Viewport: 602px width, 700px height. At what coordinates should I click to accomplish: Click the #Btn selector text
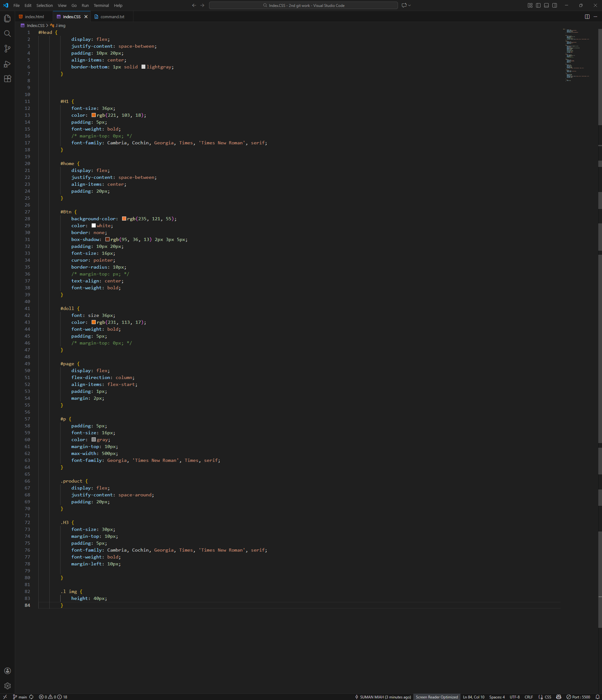coord(66,212)
